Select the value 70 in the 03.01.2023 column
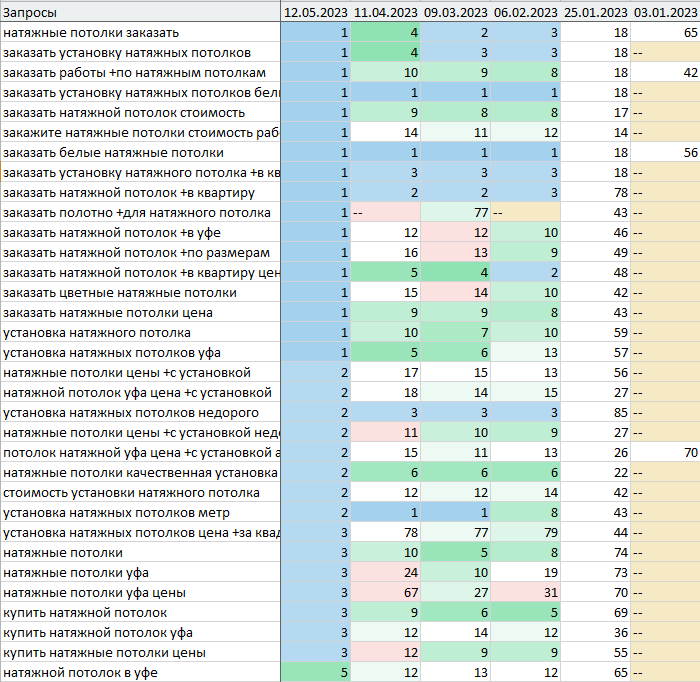700x682 pixels. [x=689, y=453]
